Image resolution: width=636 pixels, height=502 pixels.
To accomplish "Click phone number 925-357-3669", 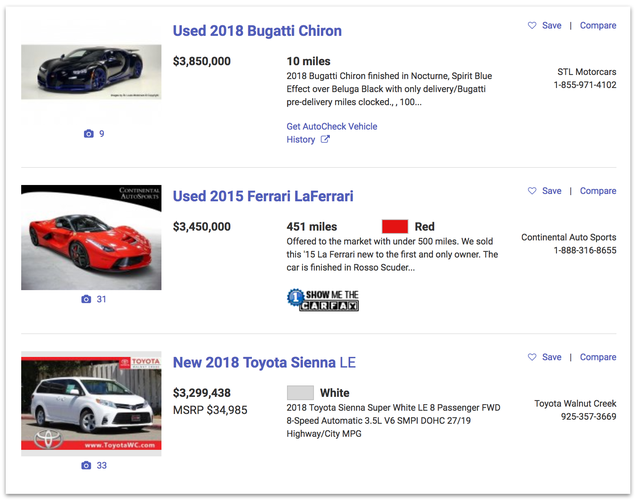I will point(589,417).
